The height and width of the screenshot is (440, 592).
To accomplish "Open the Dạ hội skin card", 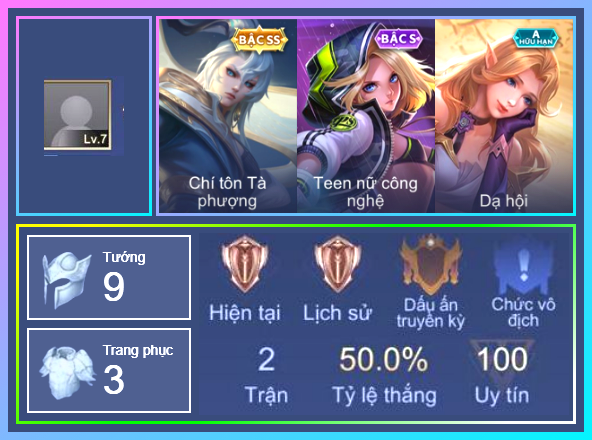I will tap(504, 116).
